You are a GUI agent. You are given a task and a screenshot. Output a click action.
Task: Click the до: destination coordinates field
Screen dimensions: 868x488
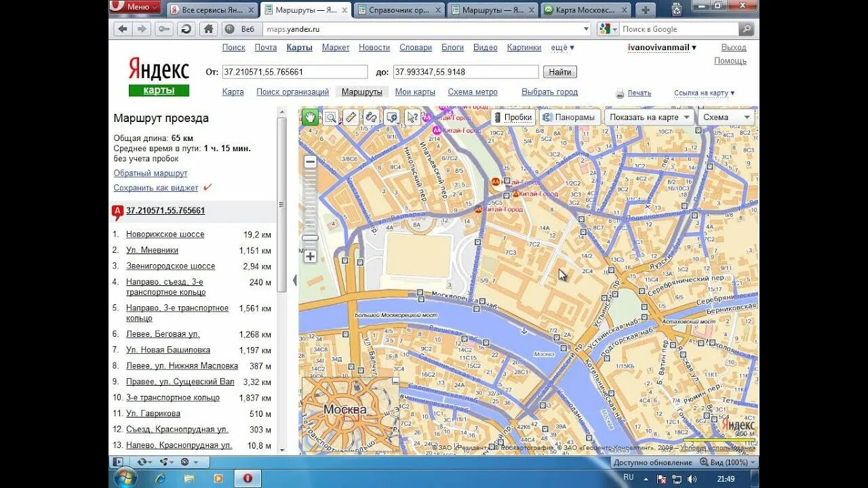click(465, 72)
